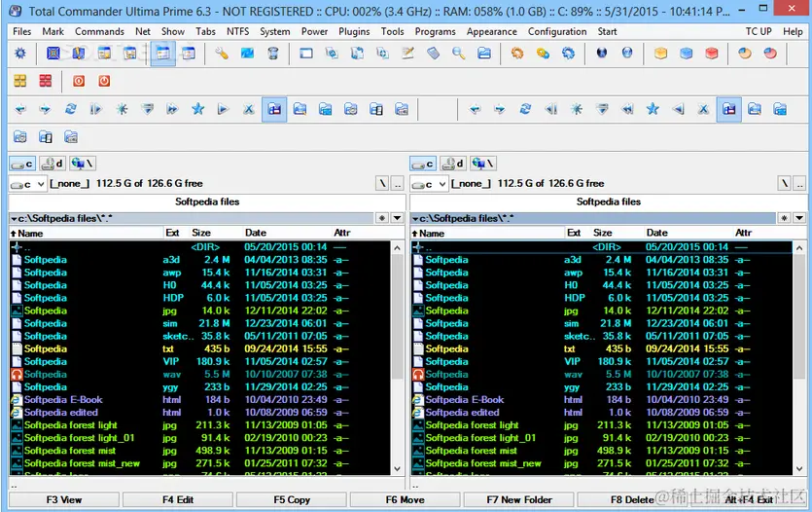Click the red grid tiles icon
812x512 pixels.
[x=46, y=81]
